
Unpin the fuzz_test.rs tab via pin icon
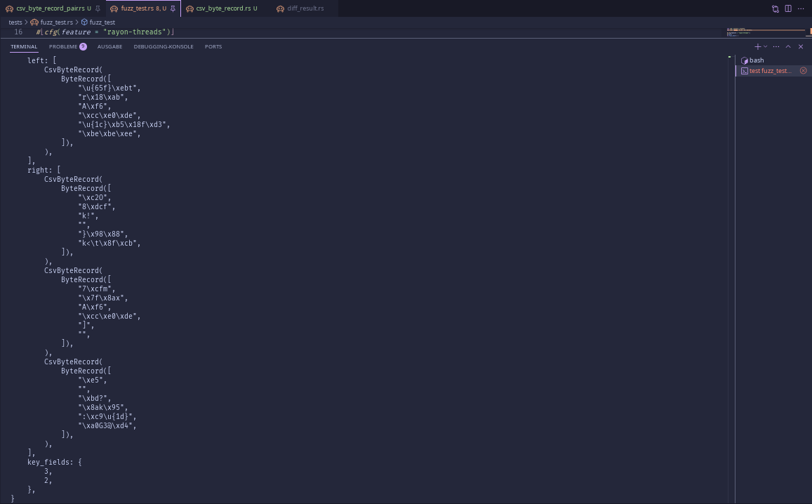(x=173, y=9)
